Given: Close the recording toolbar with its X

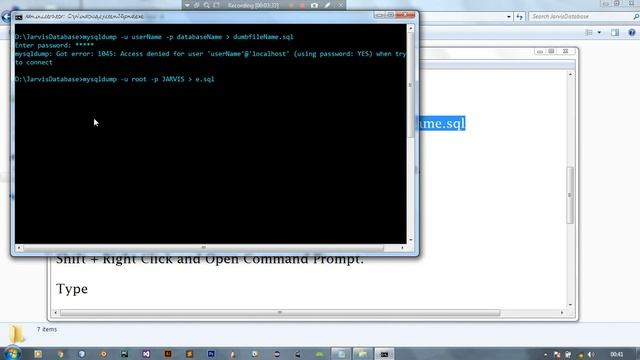Looking at the screenshot, I should (340, 5).
